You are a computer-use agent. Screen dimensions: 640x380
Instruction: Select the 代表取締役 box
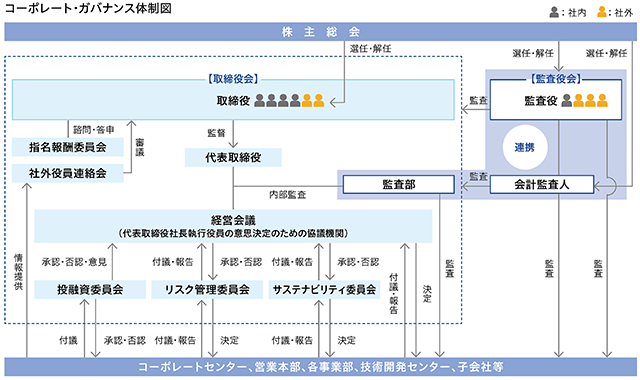(x=233, y=158)
